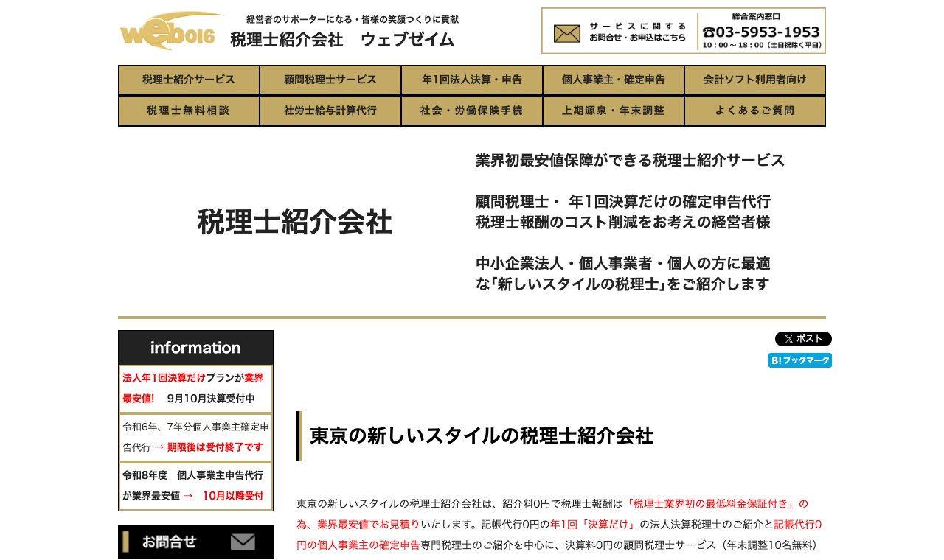Open 会計ソフト利用者向け menu item
Image resolution: width=944 pixels, height=560 pixels.
pos(755,80)
